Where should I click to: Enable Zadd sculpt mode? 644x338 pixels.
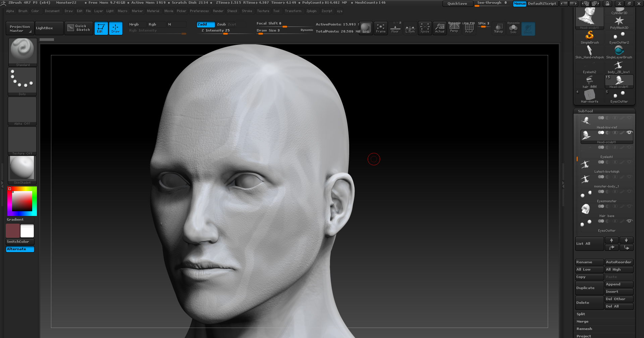click(x=206, y=24)
